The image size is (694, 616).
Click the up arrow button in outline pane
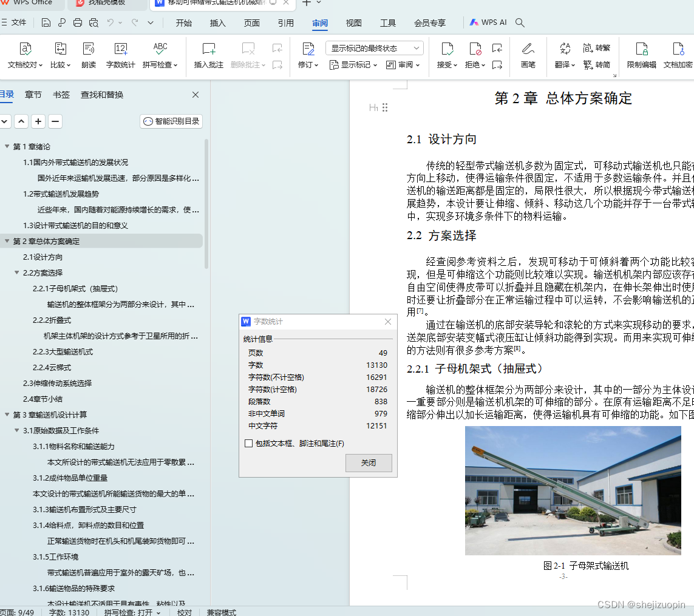[21, 121]
